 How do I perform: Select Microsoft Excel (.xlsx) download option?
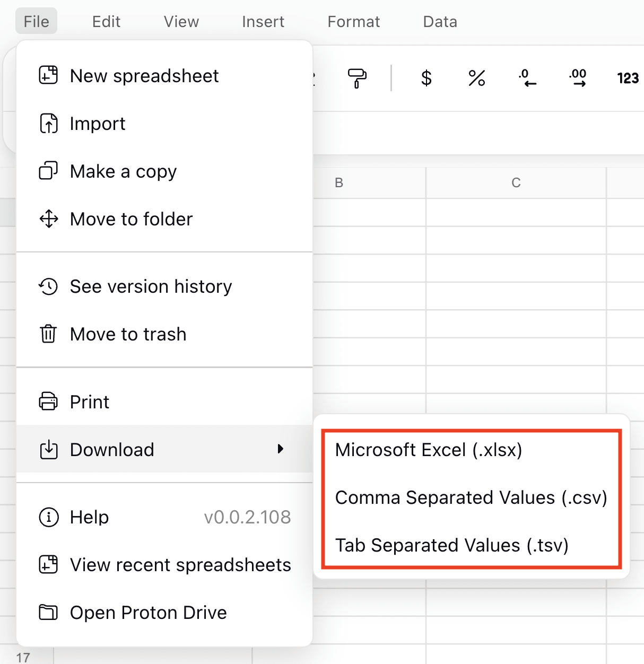coord(428,450)
